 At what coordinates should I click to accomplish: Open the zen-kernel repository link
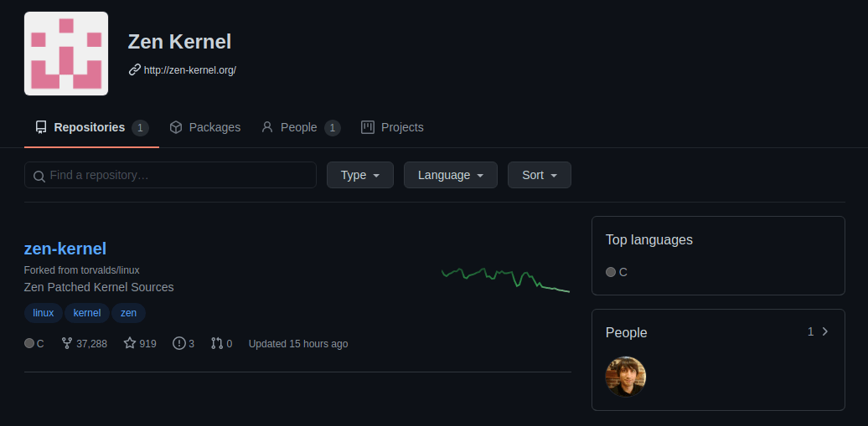pyautogui.click(x=65, y=249)
